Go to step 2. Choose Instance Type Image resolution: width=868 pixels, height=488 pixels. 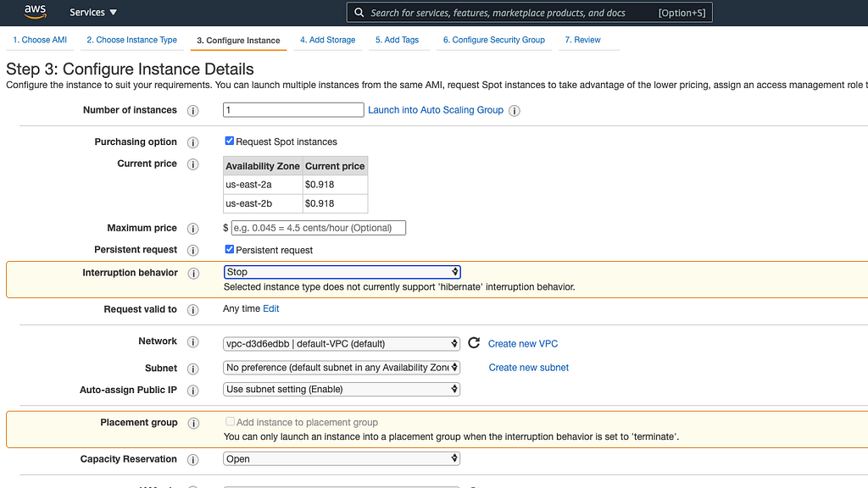pyautogui.click(x=131, y=40)
